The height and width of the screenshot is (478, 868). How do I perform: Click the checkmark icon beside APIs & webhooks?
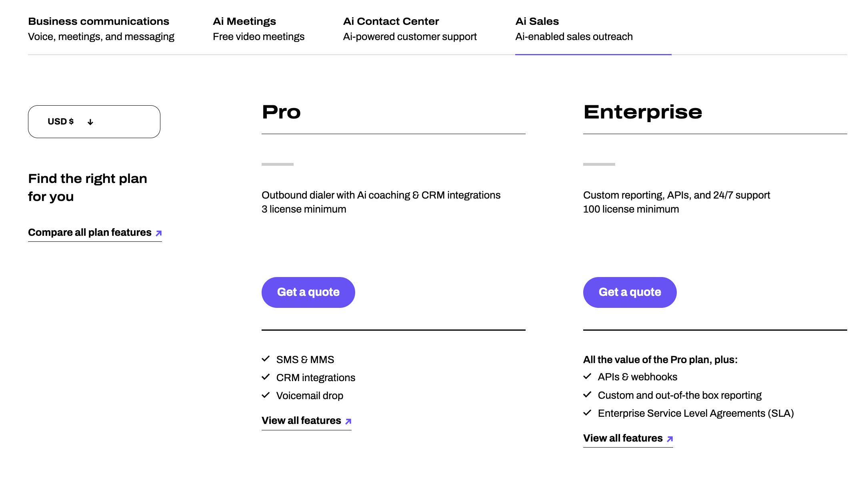tap(587, 377)
